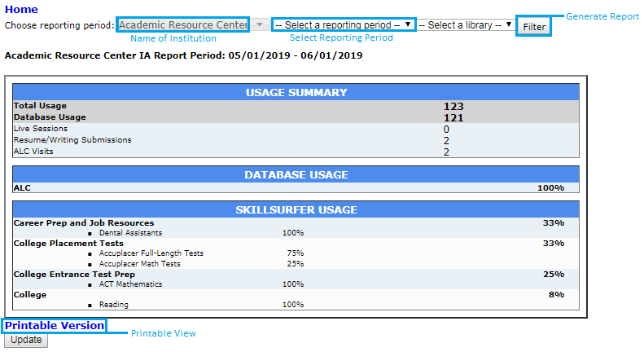
Task: Click the Generate Report annotation label
Action: 602,17
